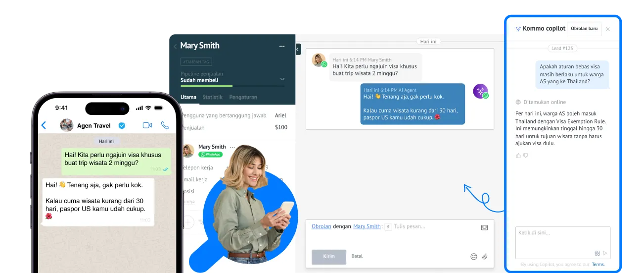
Task: Click Mary Smith's avatar in the chat feed
Action: [319, 60]
